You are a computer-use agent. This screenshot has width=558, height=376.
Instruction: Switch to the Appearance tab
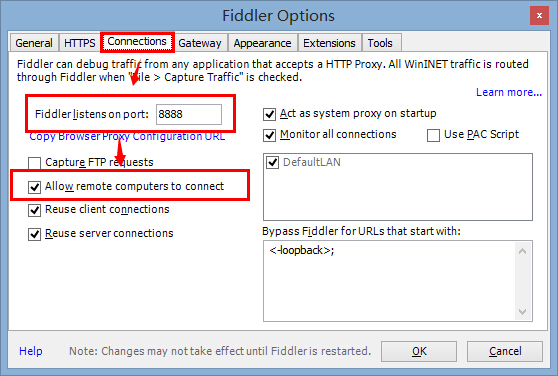coord(262,43)
